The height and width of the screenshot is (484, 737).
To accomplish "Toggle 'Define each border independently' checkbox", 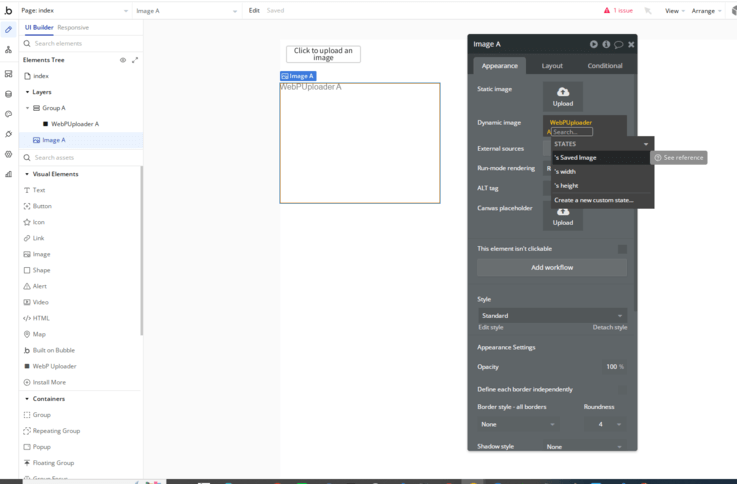I will pyautogui.click(x=622, y=390).
